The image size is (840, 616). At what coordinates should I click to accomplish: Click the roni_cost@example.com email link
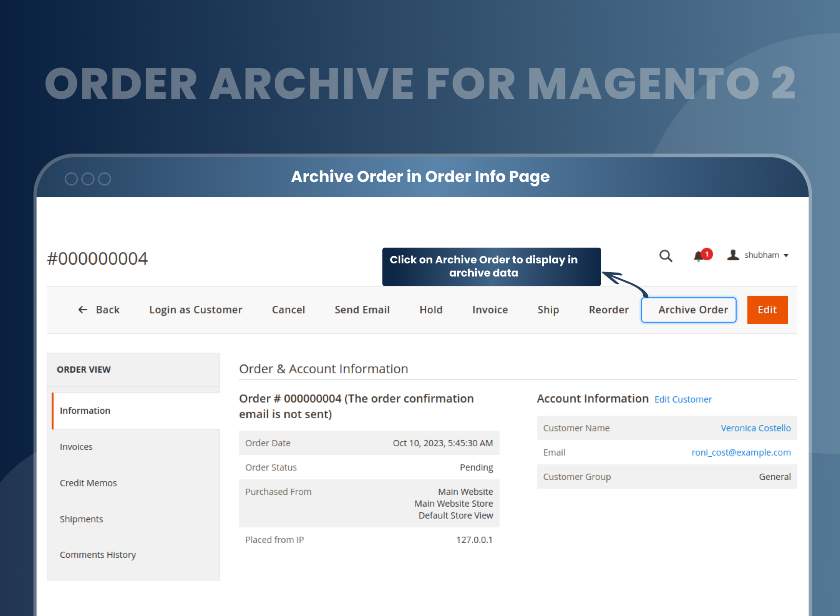click(741, 452)
